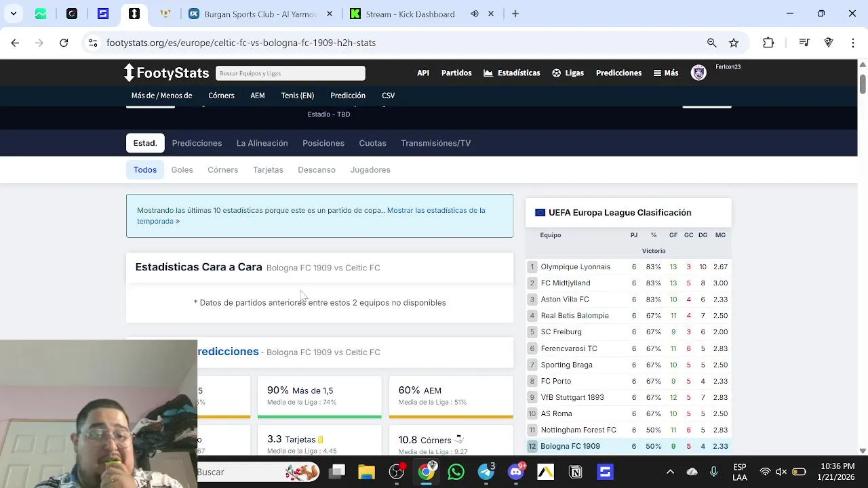Image resolution: width=868 pixels, height=488 pixels.
Task: Select the Transmisiónes/TV tab
Action: coord(435,143)
